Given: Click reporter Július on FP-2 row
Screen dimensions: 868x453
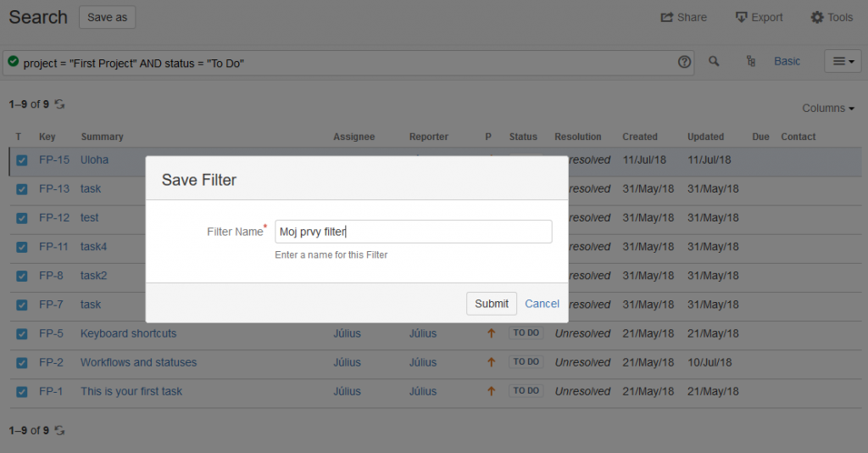Looking at the screenshot, I should [x=423, y=362].
